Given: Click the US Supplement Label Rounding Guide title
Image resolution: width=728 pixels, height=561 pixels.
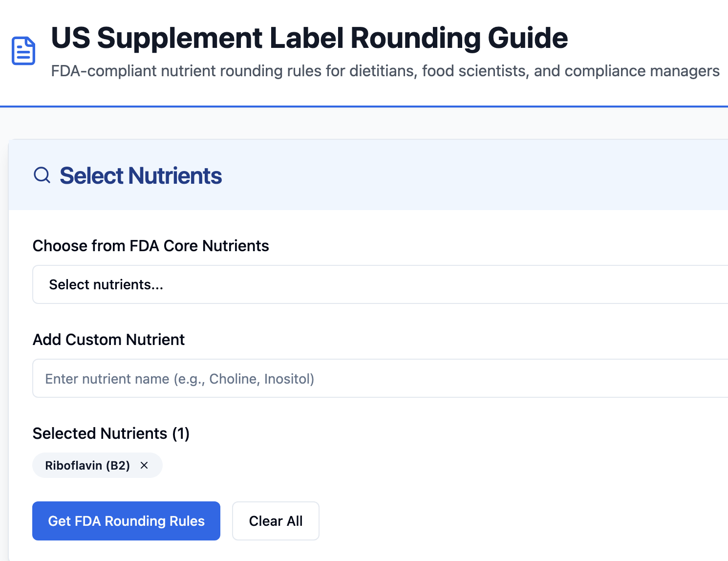Looking at the screenshot, I should (309, 38).
